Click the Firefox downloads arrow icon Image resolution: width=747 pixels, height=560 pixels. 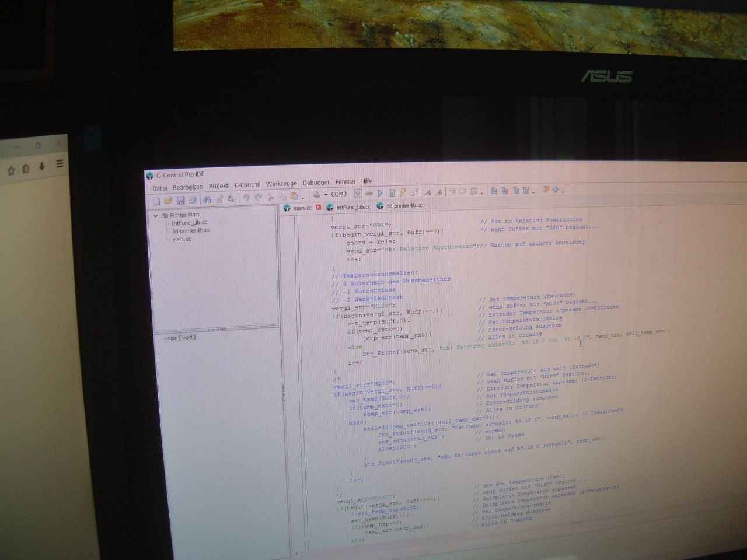click(x=42, y=167)
